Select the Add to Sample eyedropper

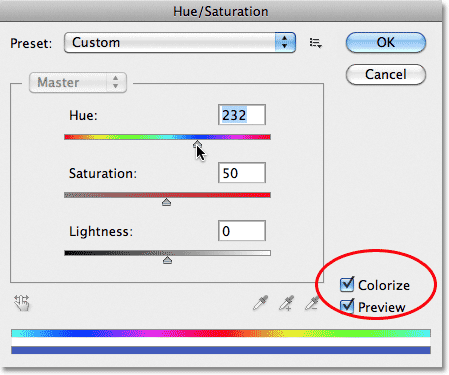coord(286,303)
